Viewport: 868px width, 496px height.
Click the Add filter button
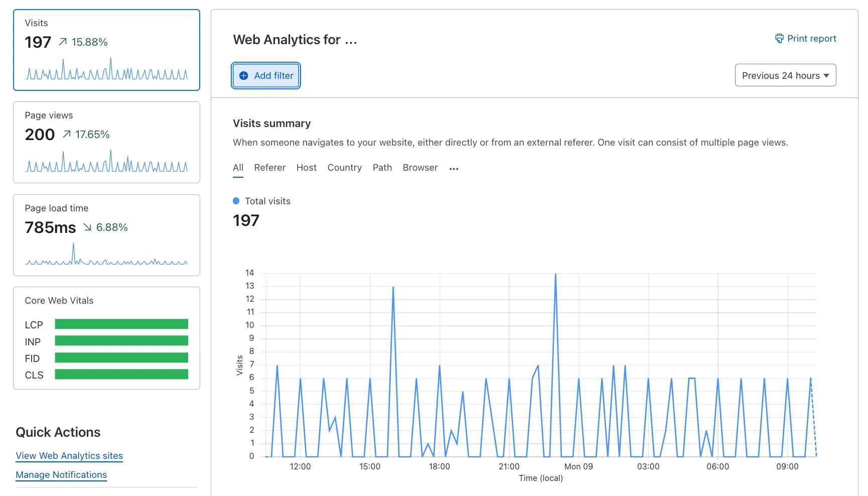[x=266, y=75]
